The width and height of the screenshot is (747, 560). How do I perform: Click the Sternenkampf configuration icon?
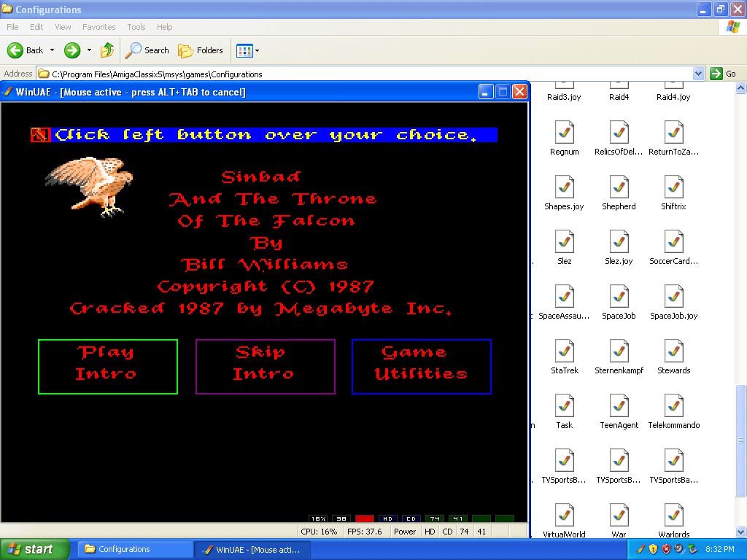pos(619,351)
